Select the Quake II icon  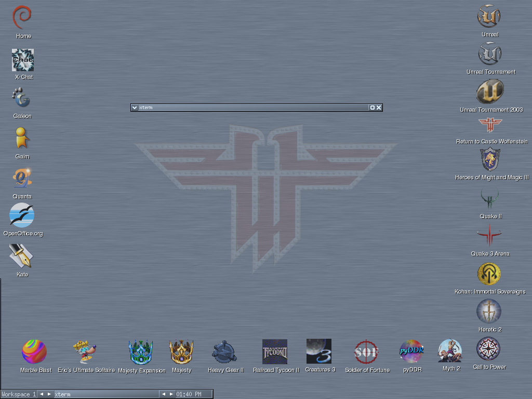pyautogui.click(x=489, y=198)
